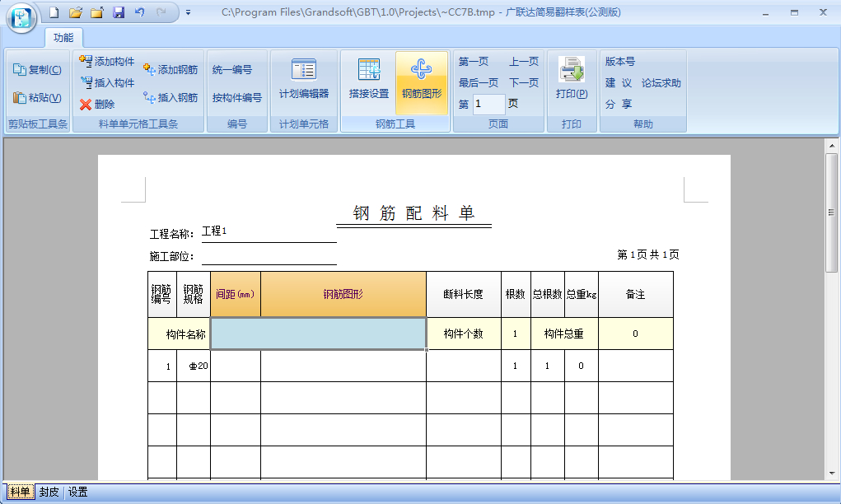This screenshot has height=504, width=841.
Task: Click 版本号 version number link
Action: pyautogui.click(x=620, y=61)
